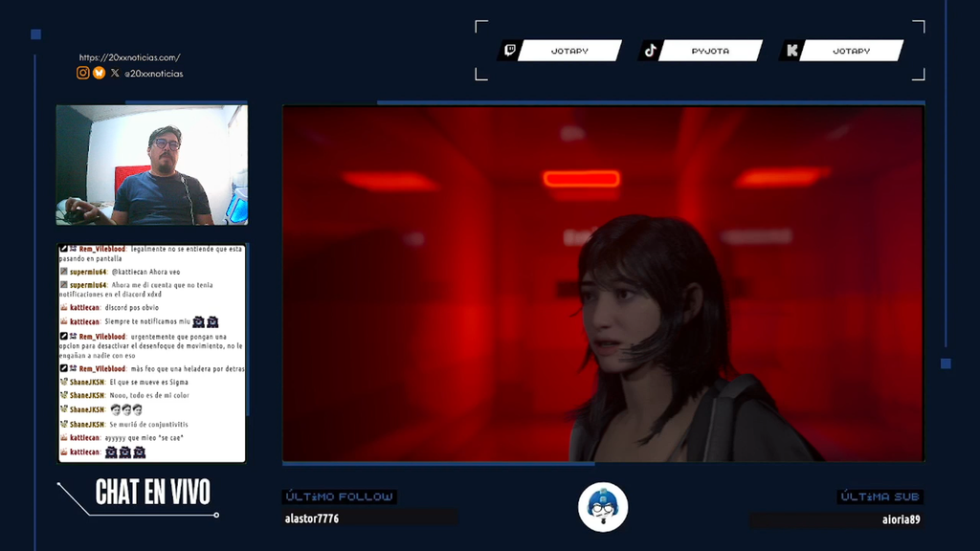
Task: Click the 'CHAT EN VIVO' heading
Action: coord(152,493)
